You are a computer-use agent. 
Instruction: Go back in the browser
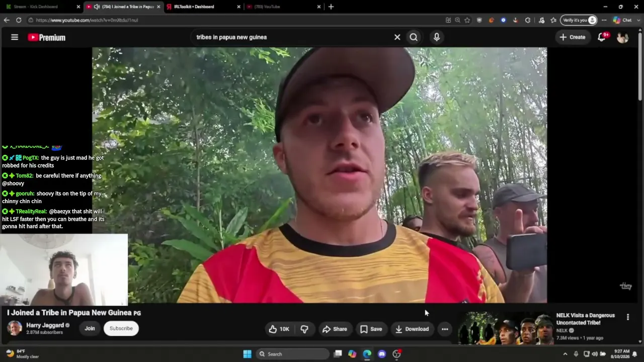pyautogui.click(x=7, y=20)
